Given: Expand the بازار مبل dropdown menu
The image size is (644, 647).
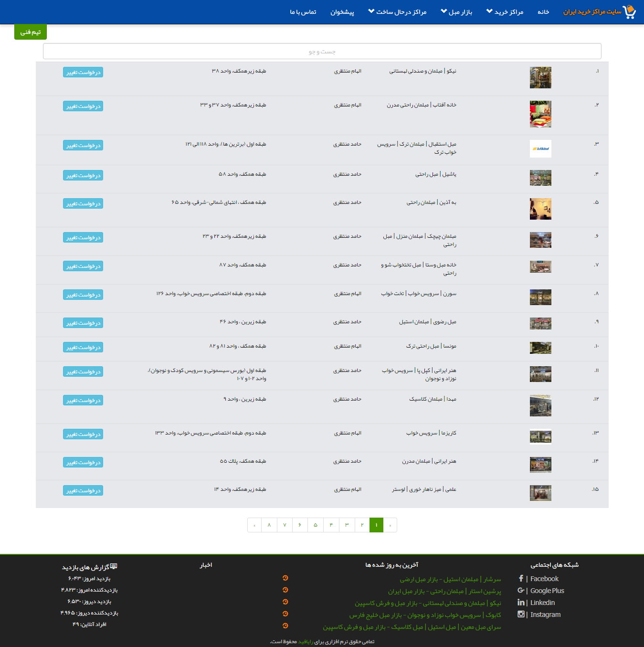Looking at the screenshot, I should coord(456,12).
